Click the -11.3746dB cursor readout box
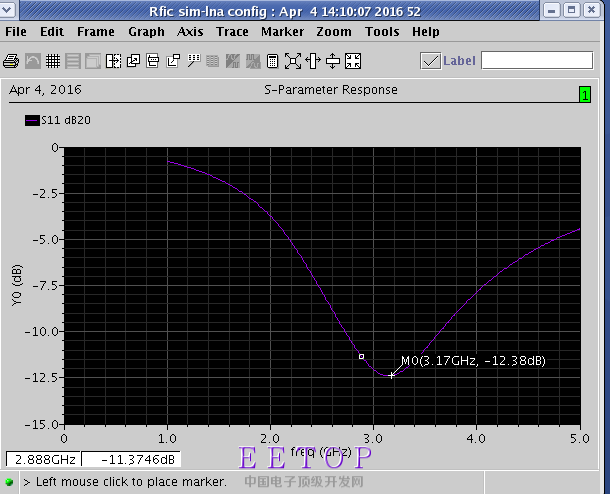The image size is (610, 494). tap(131, 459)
